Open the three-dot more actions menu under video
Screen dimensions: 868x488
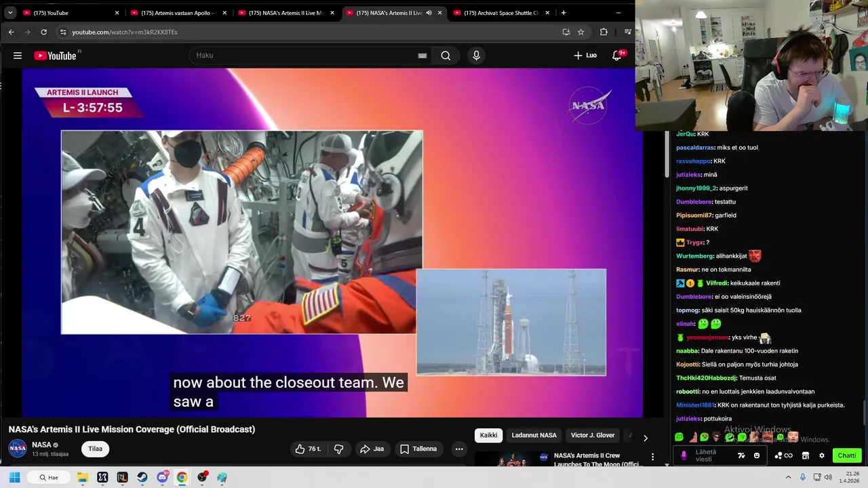(x=459, y=449)
